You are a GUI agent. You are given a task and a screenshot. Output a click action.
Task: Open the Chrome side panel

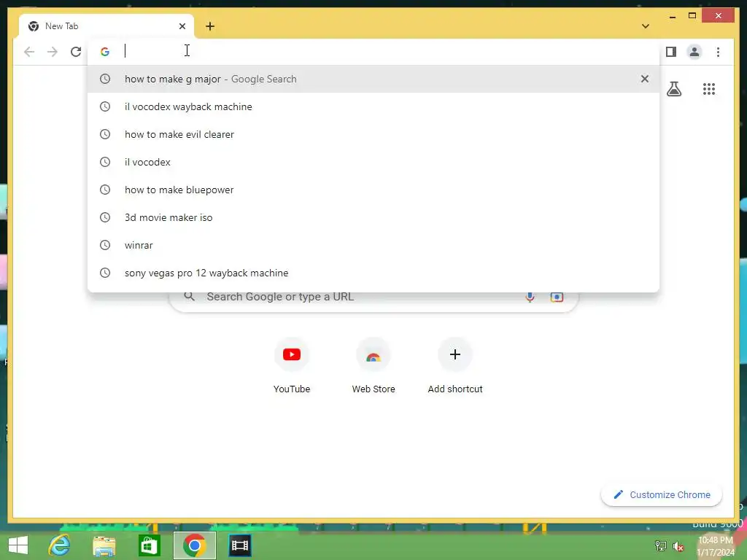(x=671, y=52)
